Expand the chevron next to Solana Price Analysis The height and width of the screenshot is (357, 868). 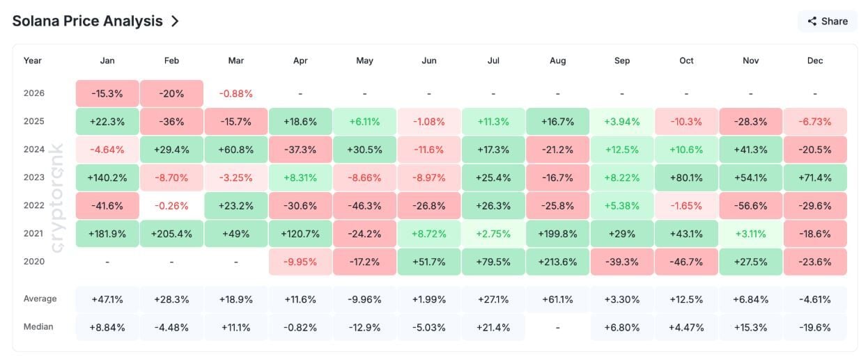[x=175, y=21]
